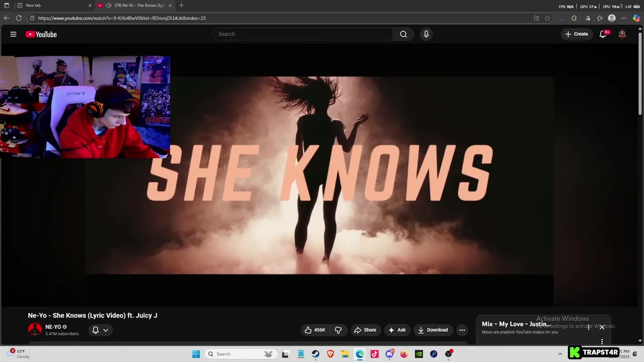Open Discord from the taskbar

(x=389, y=354)
